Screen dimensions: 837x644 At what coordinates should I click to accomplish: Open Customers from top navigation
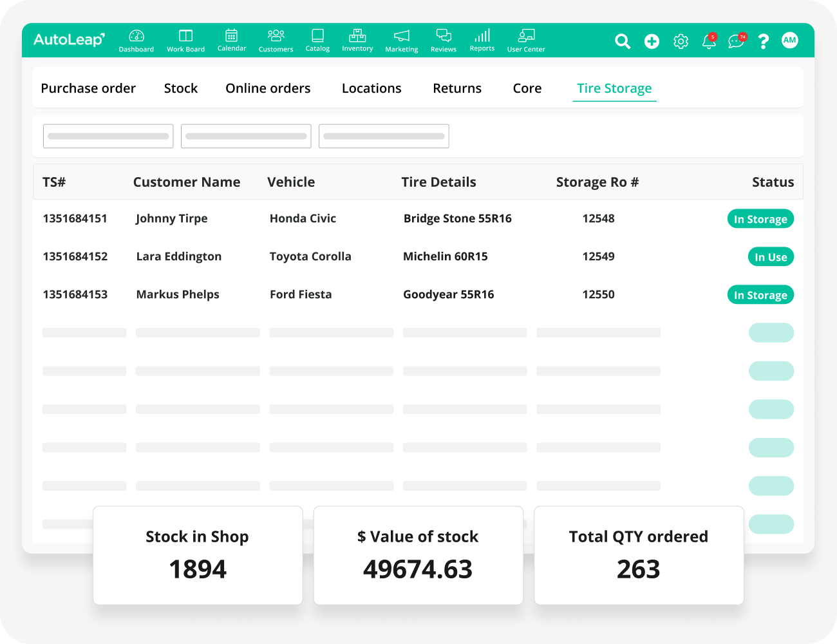coord(276,36)
